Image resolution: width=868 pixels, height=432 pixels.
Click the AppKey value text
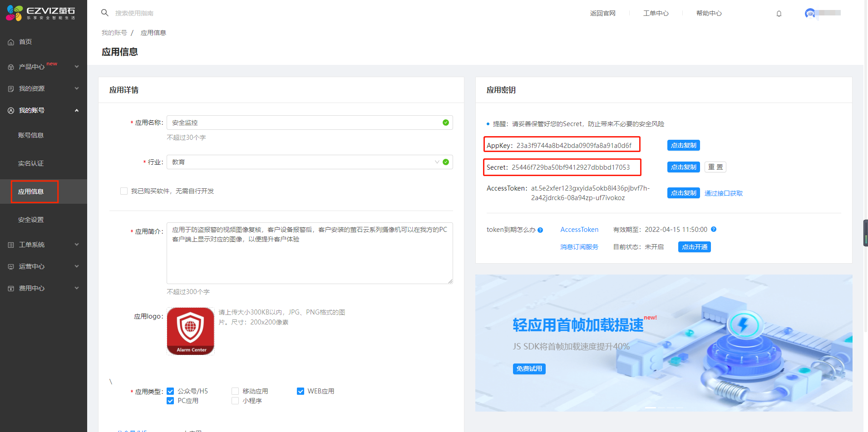574,146
